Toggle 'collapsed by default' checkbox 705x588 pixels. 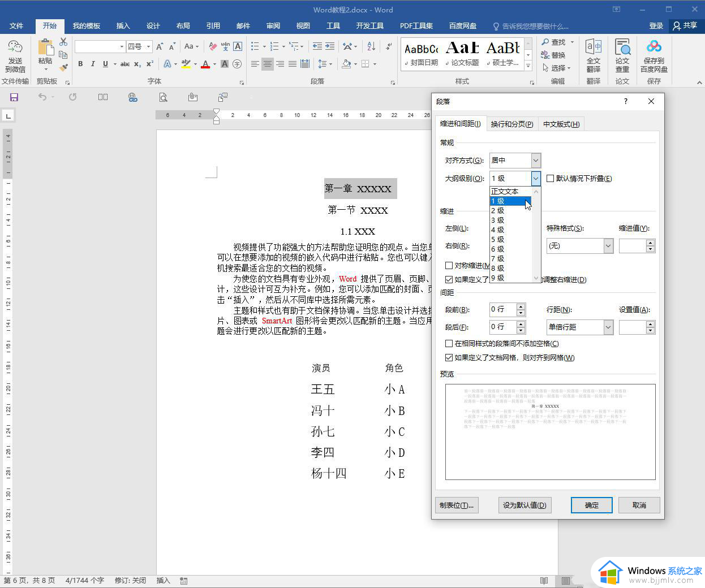pyautogui.click(x=551, y=178)
